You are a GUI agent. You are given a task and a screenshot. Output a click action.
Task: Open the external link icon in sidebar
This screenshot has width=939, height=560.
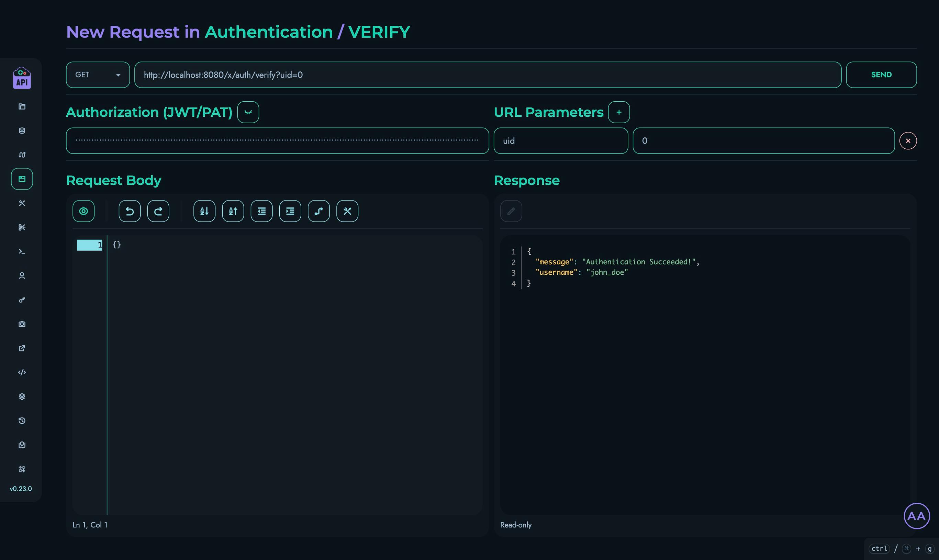22,348
